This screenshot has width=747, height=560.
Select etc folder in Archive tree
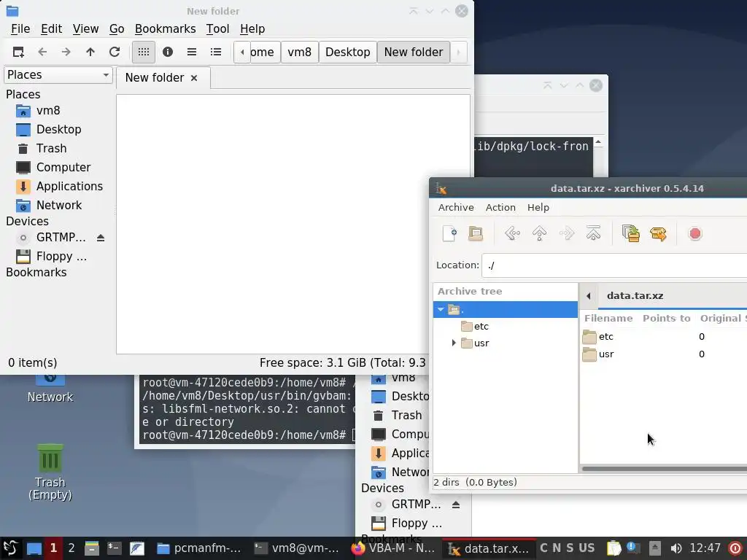coord(481,326)
